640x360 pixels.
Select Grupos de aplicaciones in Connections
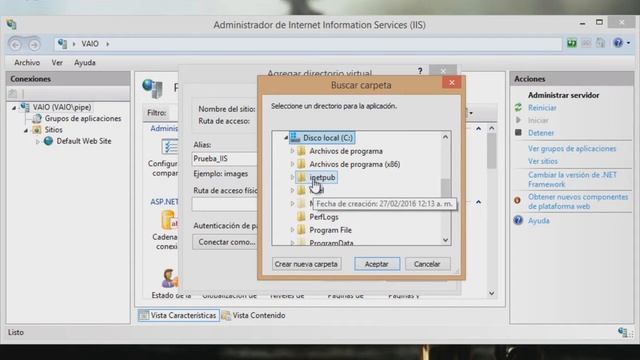point(83,118)
